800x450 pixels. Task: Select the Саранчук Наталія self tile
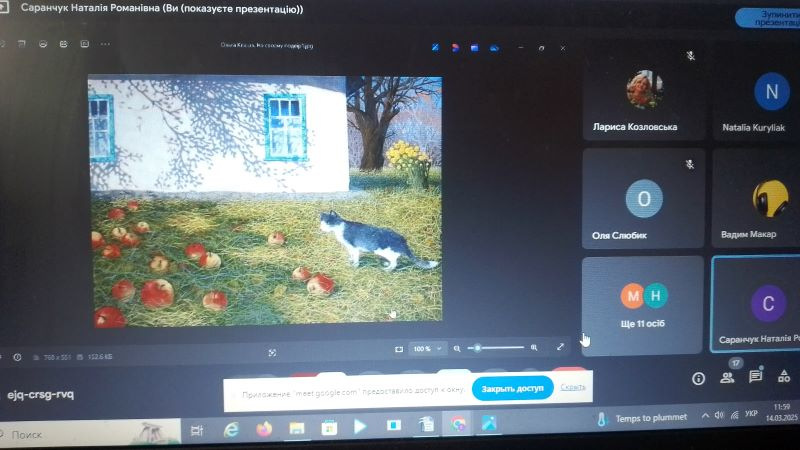click(756, 304)
